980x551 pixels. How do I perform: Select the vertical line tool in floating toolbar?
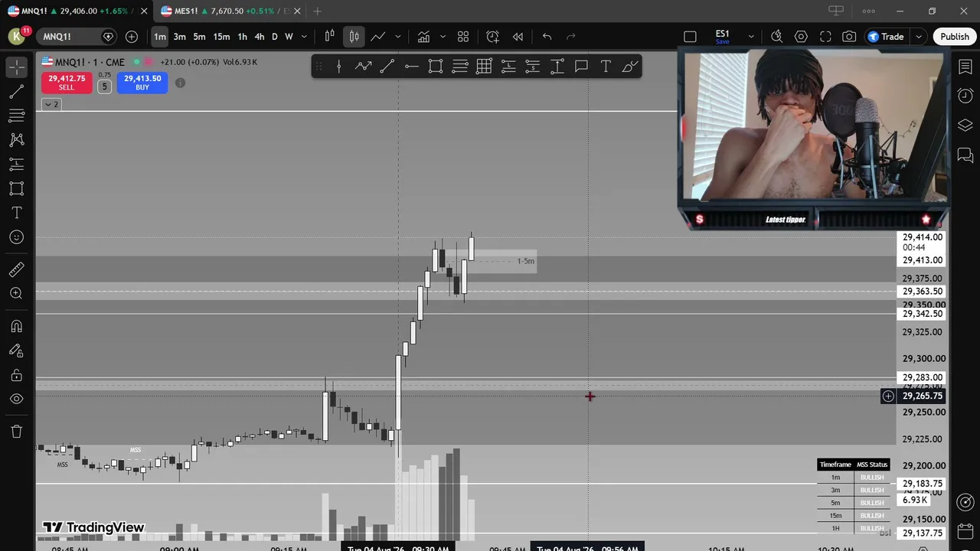tap(338, 67)
